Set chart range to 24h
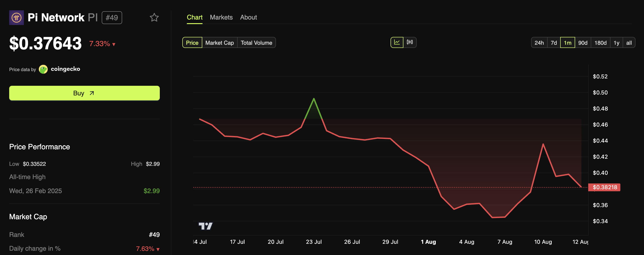The height and width of the screenshot is (255, 644). (x=539, y=43)
